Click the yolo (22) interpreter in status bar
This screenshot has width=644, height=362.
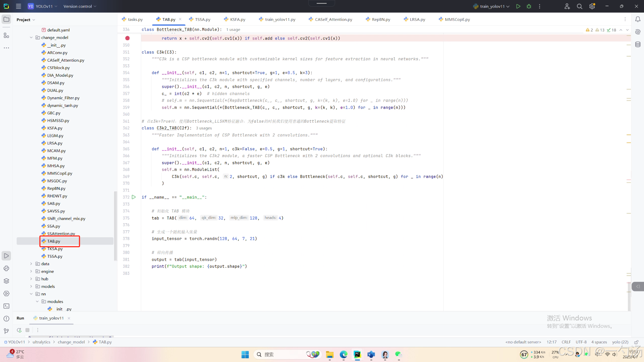click(x=620, y=342)
